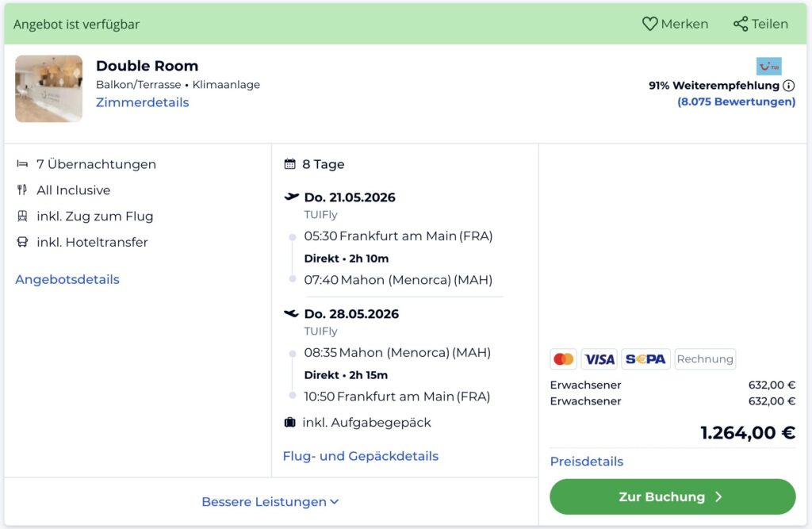Click the Double Room thumbnail image
The width and height of the screenshot is (812, 529).
click(48, 89)
